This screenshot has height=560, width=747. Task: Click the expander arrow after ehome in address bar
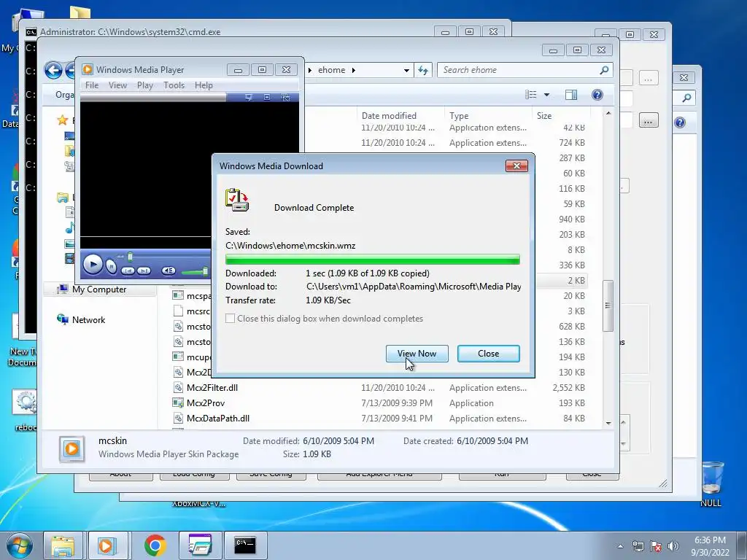[354, 70]
